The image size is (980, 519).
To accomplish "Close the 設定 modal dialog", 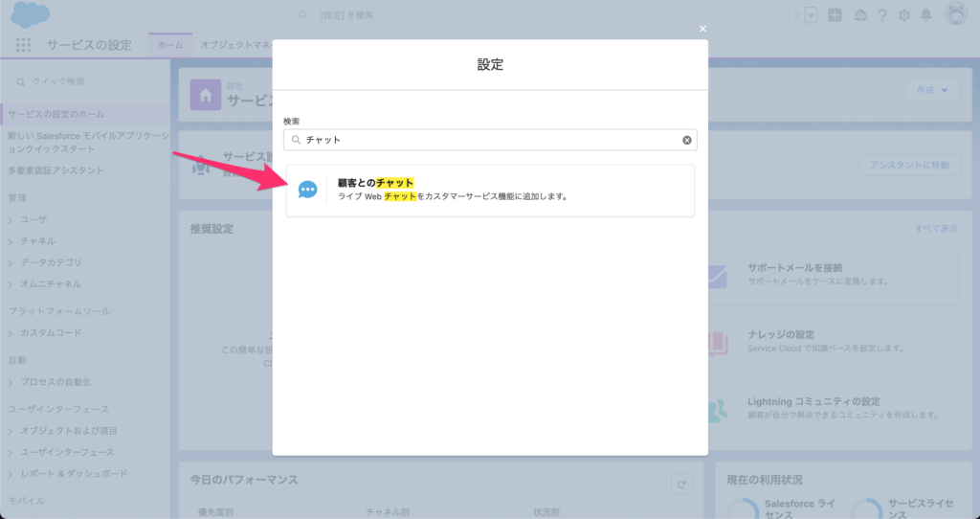I will pos(702,29).
